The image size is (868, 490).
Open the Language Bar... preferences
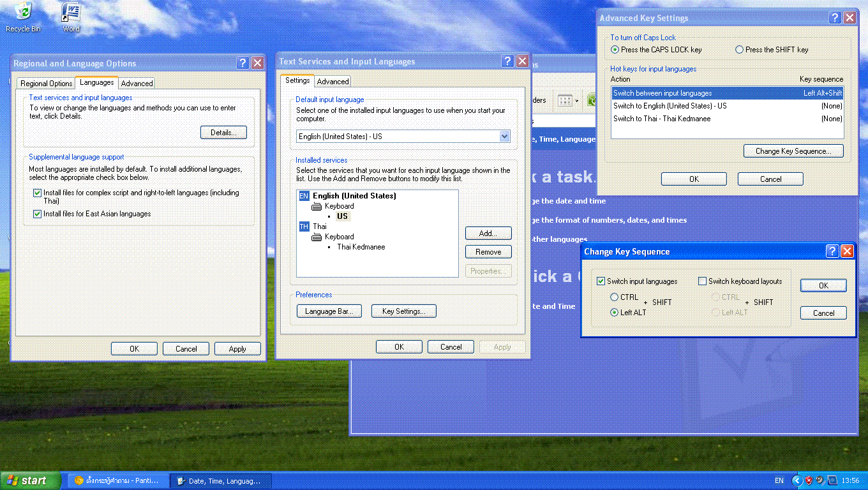coord(329,311)
